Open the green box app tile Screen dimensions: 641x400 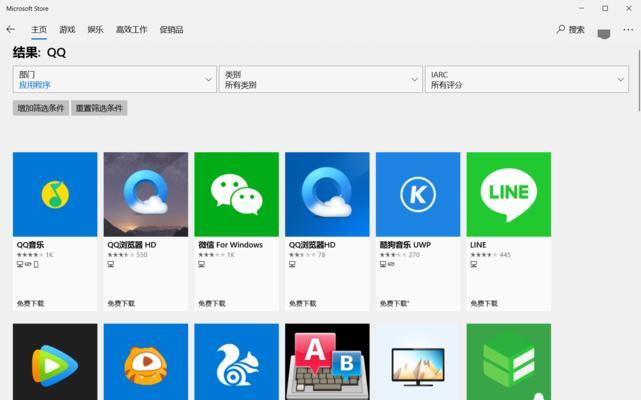click(509, 362)
